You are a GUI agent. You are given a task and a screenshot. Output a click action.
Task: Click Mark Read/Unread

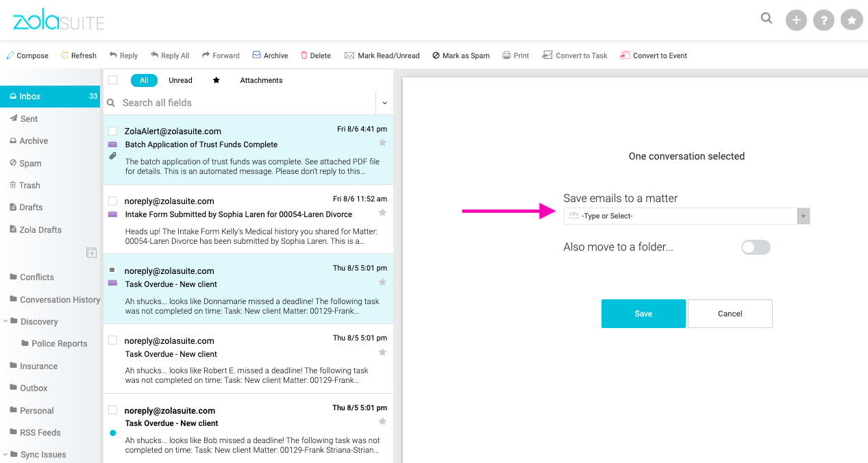(x=382, y=55)
